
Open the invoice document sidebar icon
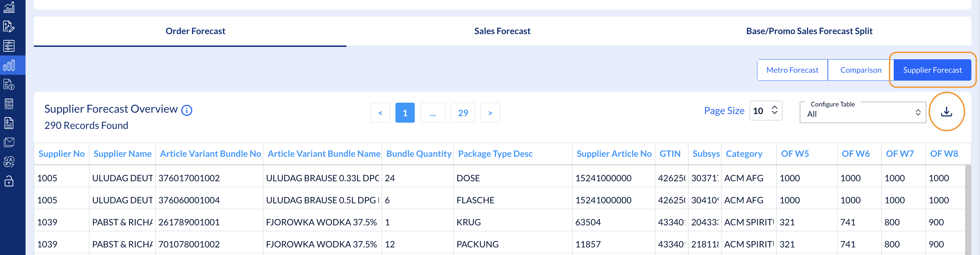tap(9, 123)
